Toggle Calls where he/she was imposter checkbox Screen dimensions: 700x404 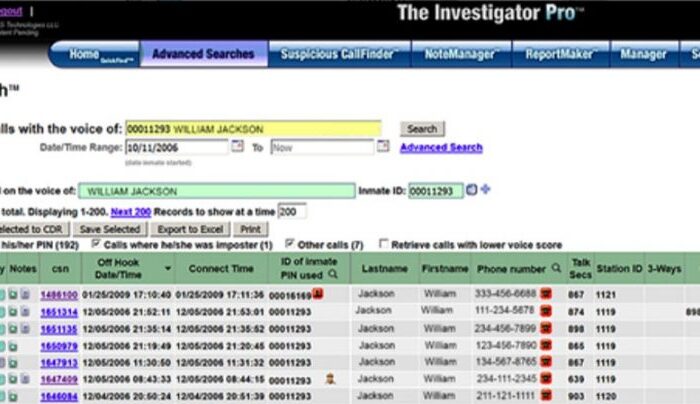96,244
